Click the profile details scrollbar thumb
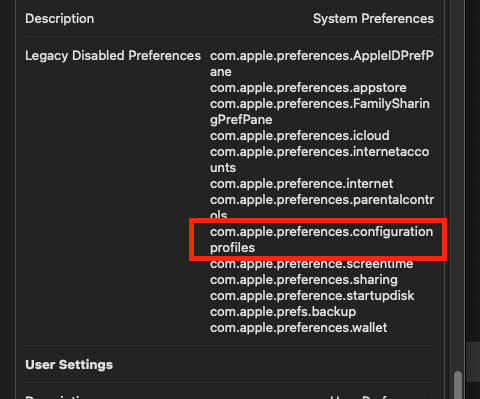The width and height of the screenshot is (480, 399). pos(458,385)
